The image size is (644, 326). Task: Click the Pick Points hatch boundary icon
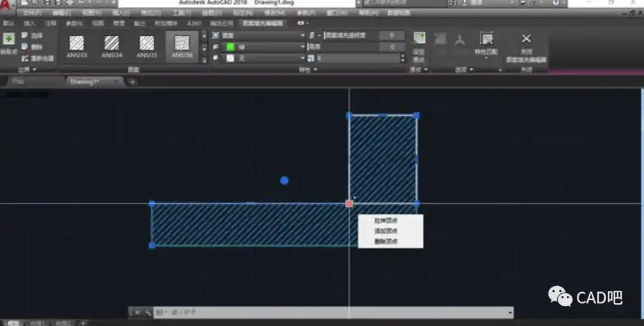tap(9, 40)
